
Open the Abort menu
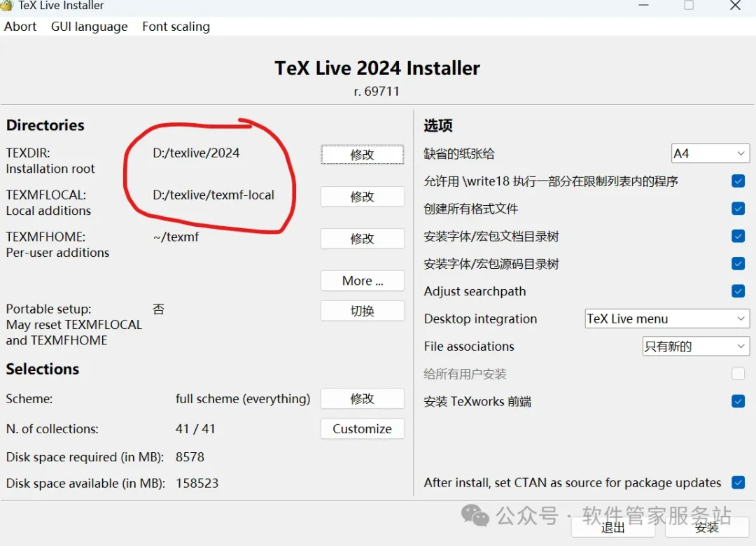[x=20, y=27]
